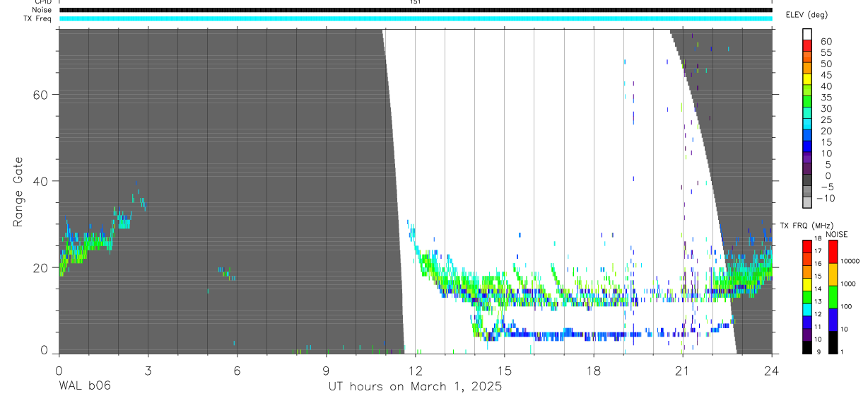
Task: Click the '50' label on the ELEV color bar
Action: 826,64
